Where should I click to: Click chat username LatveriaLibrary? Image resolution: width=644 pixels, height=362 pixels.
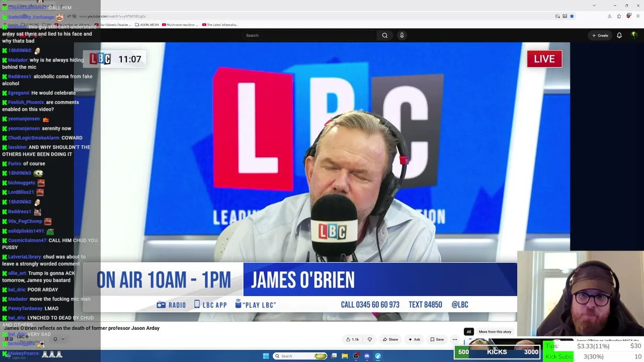coord(24,257)
